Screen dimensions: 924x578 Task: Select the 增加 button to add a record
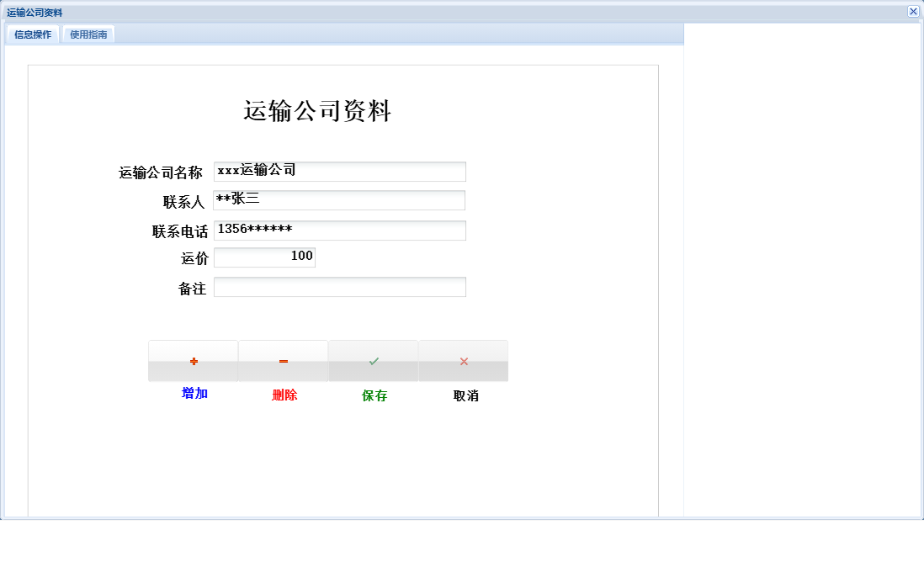click(194, 360)
